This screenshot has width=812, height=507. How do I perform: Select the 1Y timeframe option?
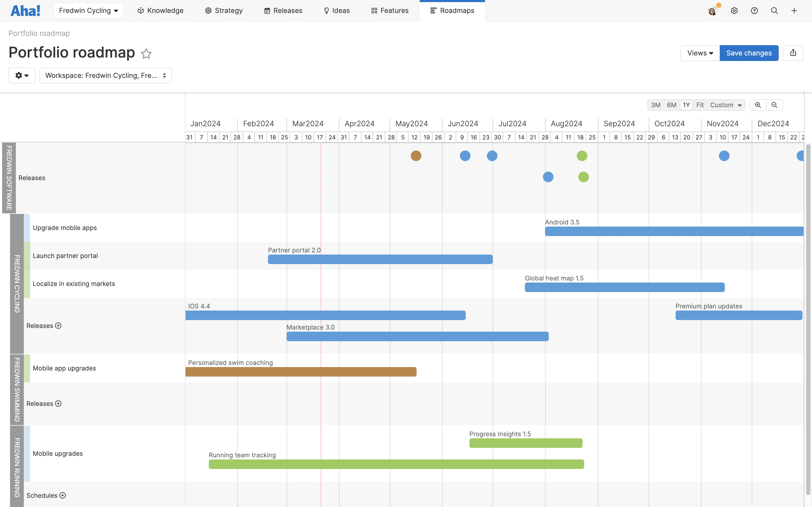686,105
